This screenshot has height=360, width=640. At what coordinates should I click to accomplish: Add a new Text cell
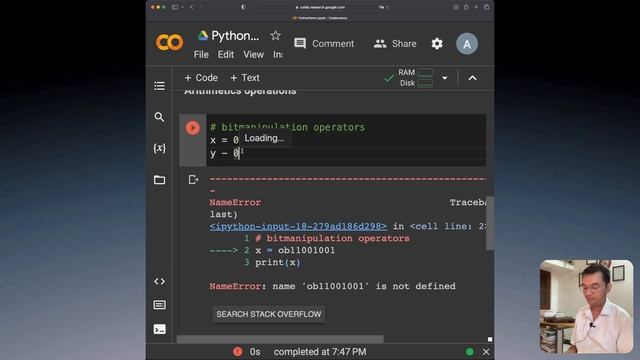coord(245,78)
